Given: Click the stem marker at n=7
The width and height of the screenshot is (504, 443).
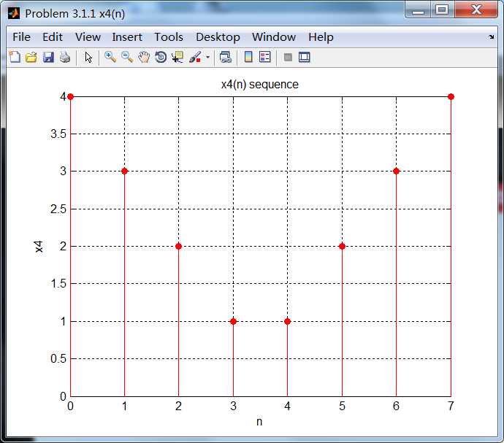Looking at the screenshot, I should coord(451,96).
